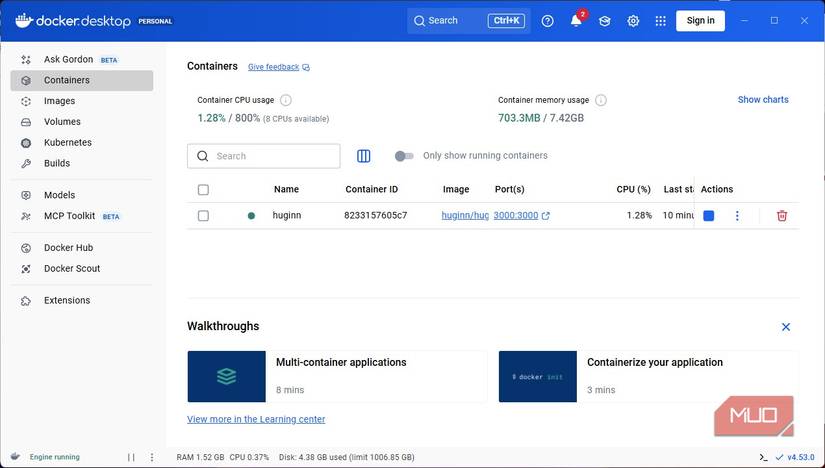Click container ID 8233157605c7

pos(376,215)
